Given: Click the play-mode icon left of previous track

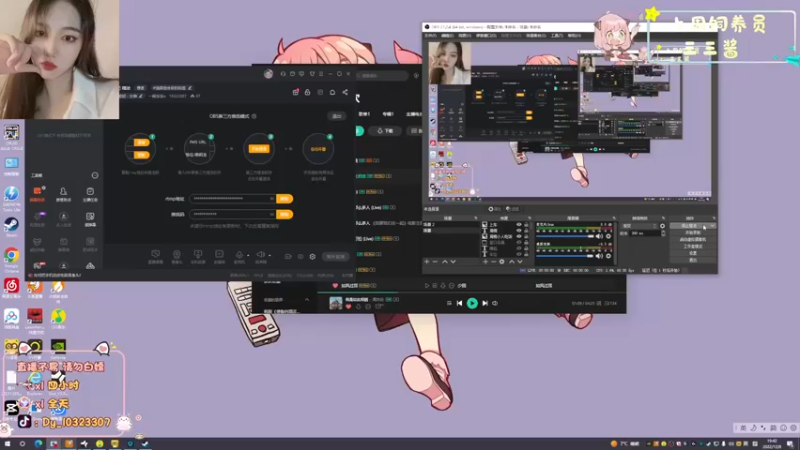Looking at the screenshot, I should point(449,303).
